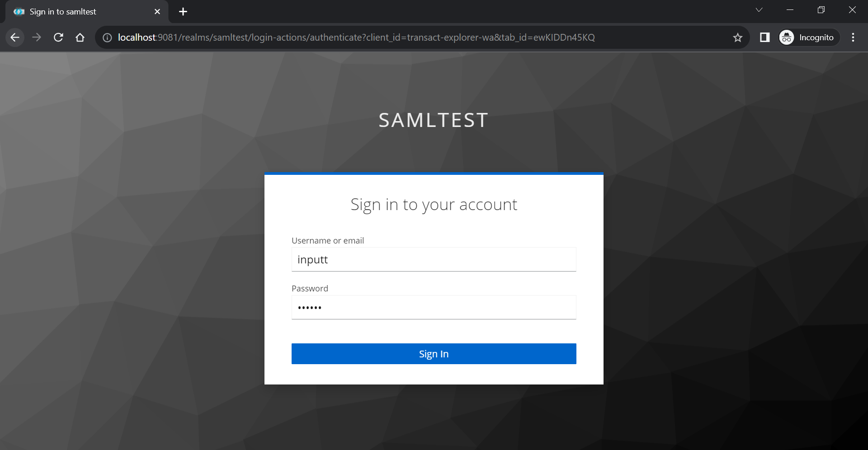Click the forward navigation arrow
Image resolution: width=868 pixels, height=450 pixels.
37,37
